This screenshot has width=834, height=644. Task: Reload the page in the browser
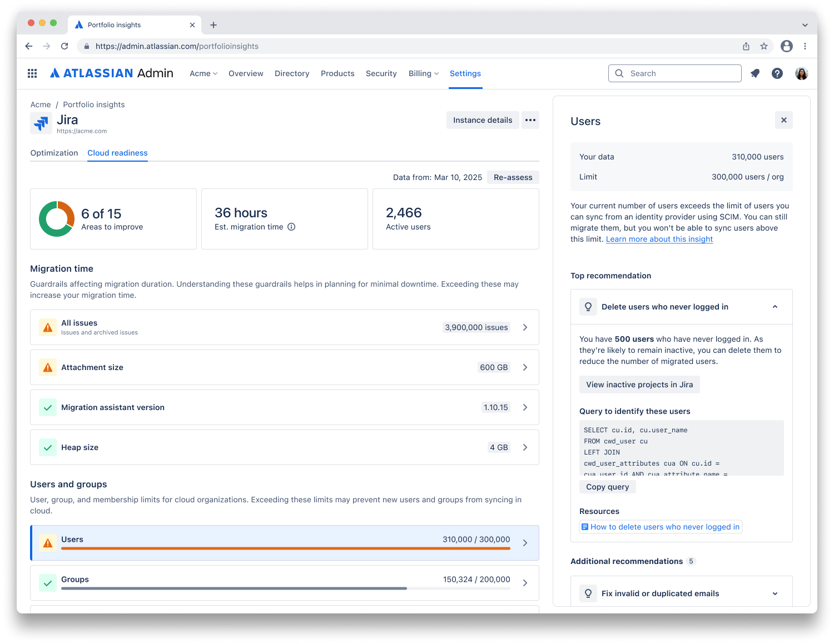tap(64, 46)
